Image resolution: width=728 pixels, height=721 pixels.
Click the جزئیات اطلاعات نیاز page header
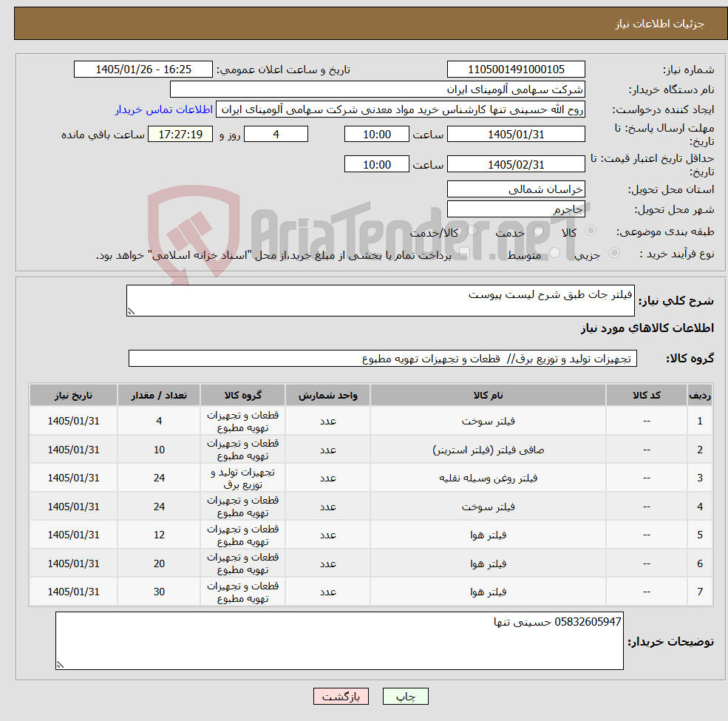[x=659, y=24]
